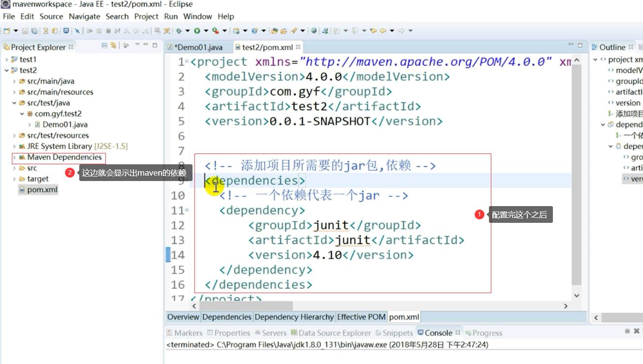This screenshot has width=643, height=364.
Task: Click the Open Web Browser globe icon
Action: click(x=314, y=30)
